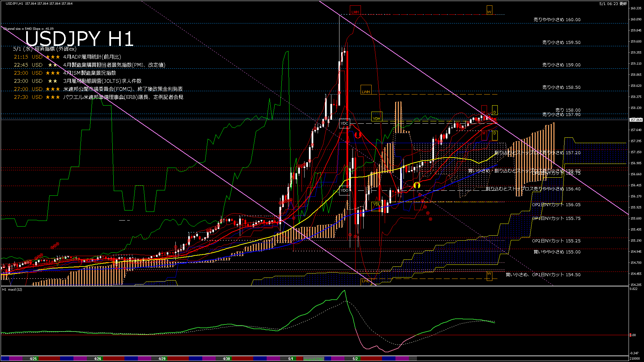Click the red circular arrow signal marker
The height and width of the screenshot is (362, 644).
(358, 135)
